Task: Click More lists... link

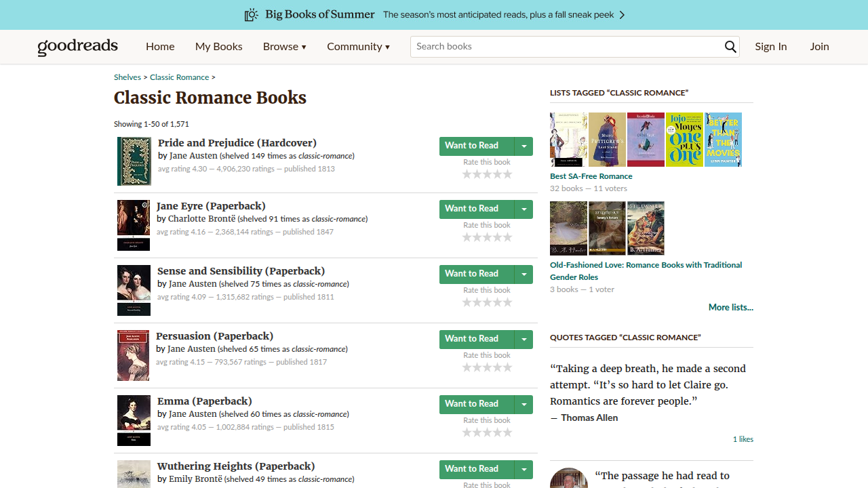Action: (x=731, y=307)
